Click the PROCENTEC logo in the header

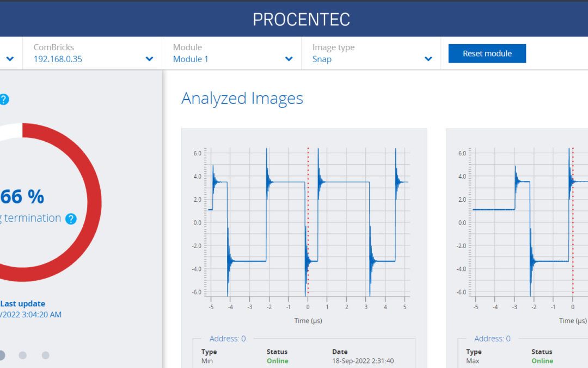(301, 20)
